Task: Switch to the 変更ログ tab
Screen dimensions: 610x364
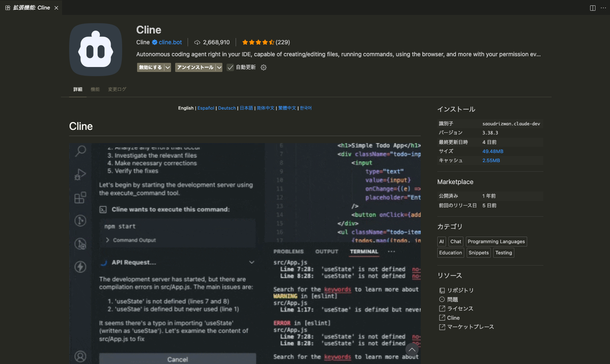Action: 117,89
